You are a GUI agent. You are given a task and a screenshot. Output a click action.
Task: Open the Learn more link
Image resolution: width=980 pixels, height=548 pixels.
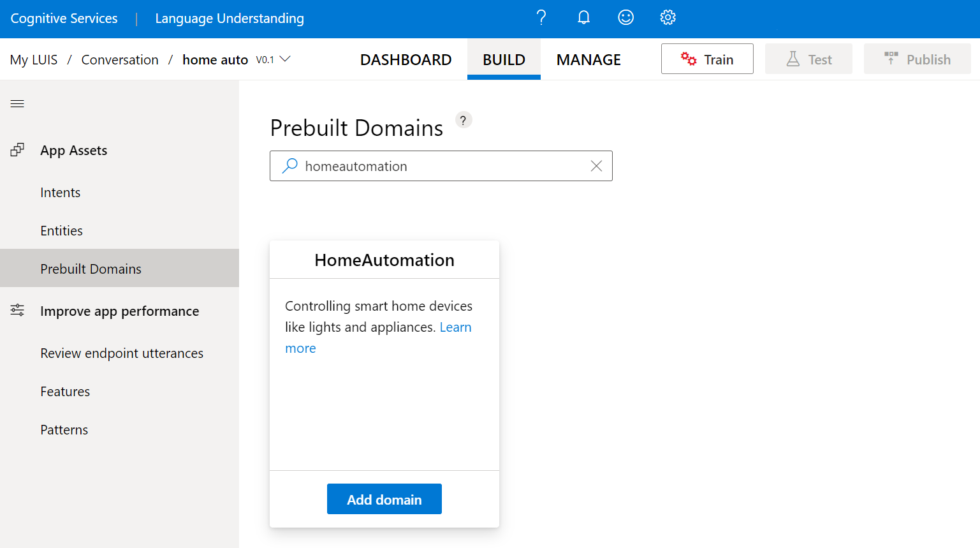(x=455, y=327)
